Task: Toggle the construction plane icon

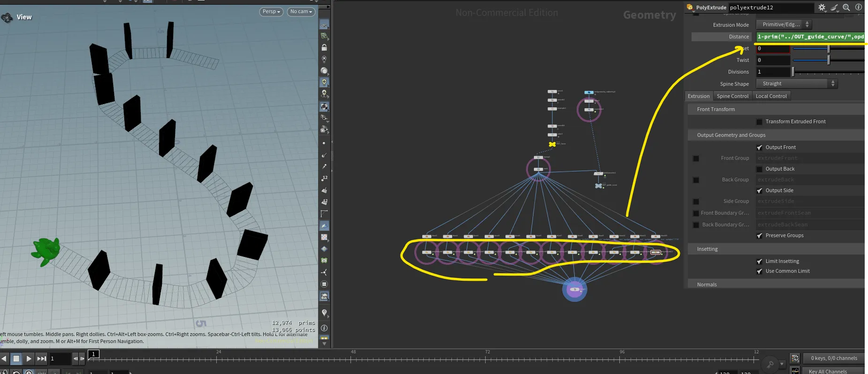Action: [324, 36]
